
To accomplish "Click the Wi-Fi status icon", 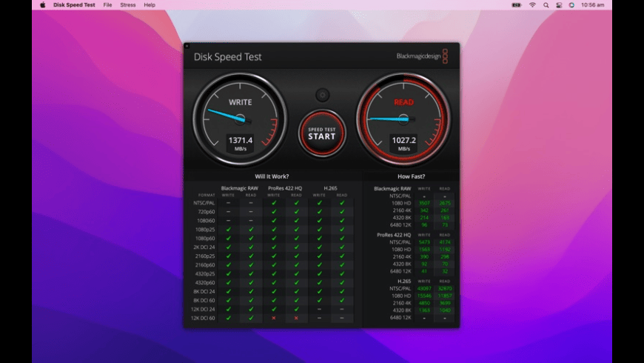I will click(x=532, y=5).
